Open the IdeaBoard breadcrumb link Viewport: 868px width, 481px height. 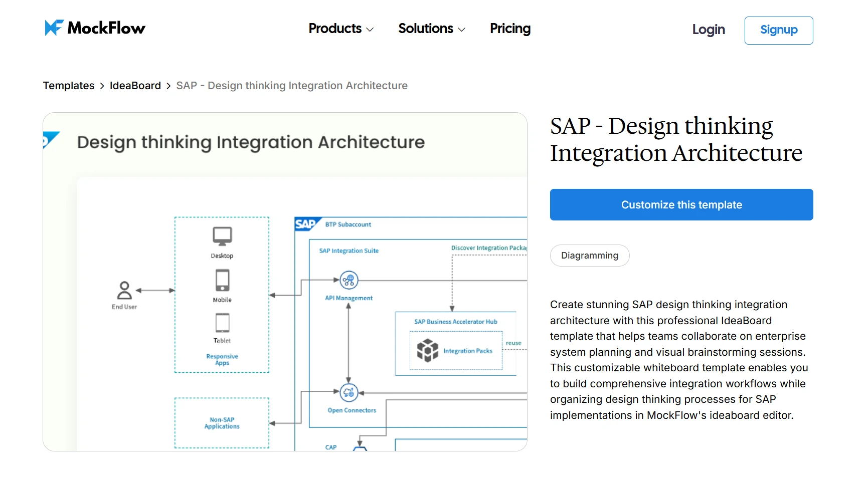click(135, 86)
